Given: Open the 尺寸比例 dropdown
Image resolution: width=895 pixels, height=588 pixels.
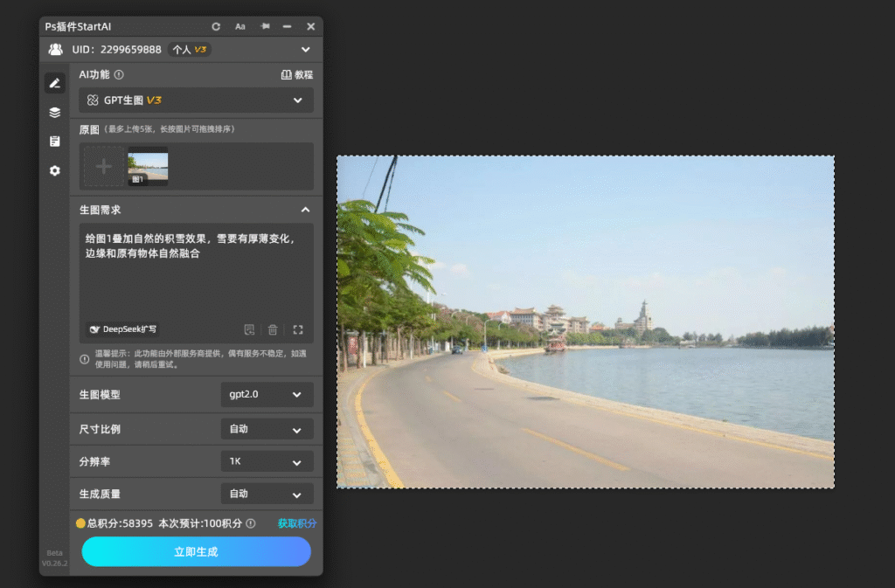Looking at the screenshot, I should 267,430.
